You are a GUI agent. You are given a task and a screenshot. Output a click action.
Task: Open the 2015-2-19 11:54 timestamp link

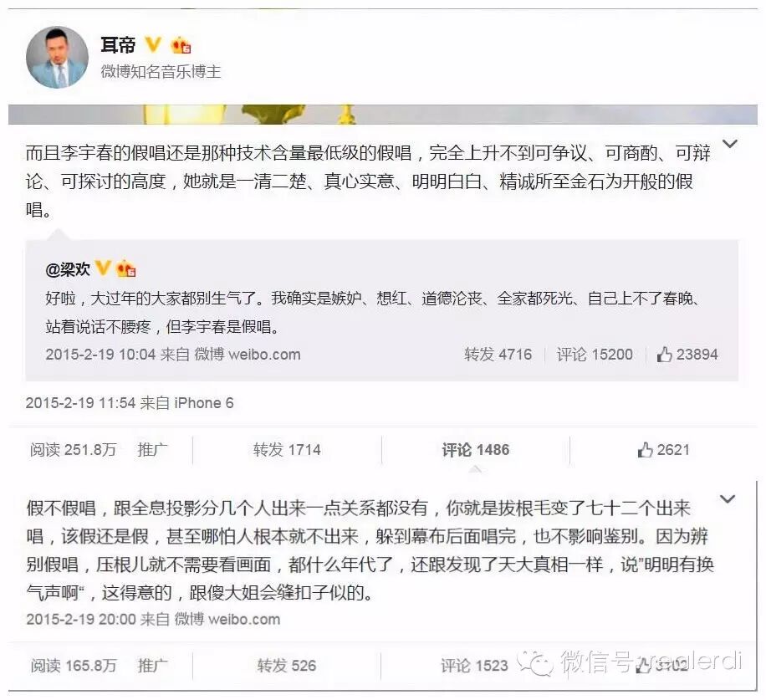point(80,403)
